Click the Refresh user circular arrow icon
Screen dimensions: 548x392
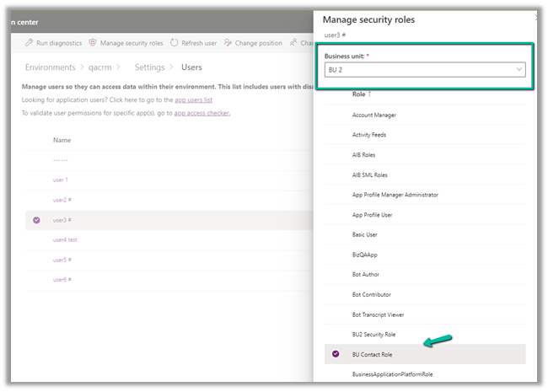point(175,43)
